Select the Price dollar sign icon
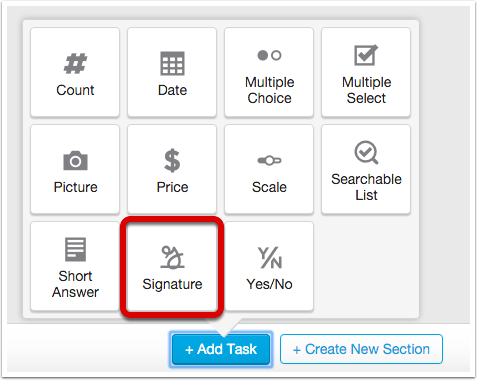Viewport: 477px width, 380px height. [172, 161]
